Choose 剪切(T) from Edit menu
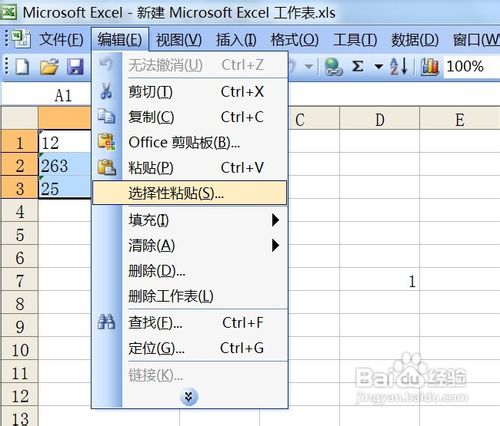500x426 pixels. (189, 91)
